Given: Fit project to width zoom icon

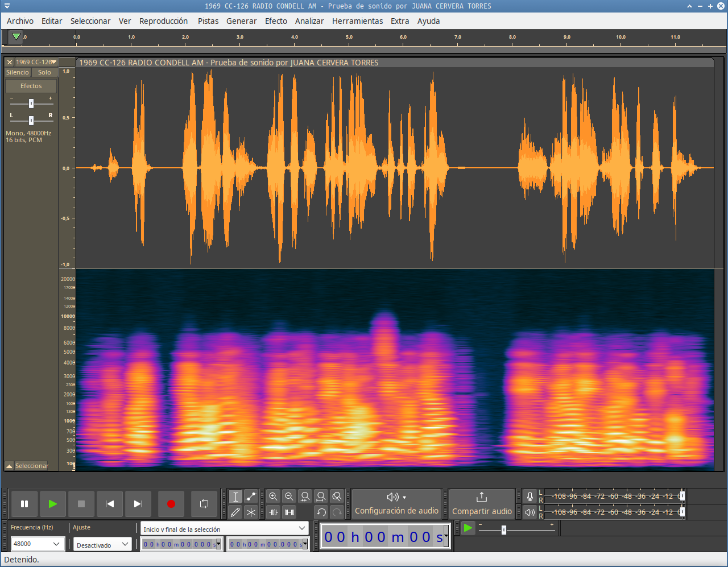Looking at the screenshot, I should coord(321,496).
